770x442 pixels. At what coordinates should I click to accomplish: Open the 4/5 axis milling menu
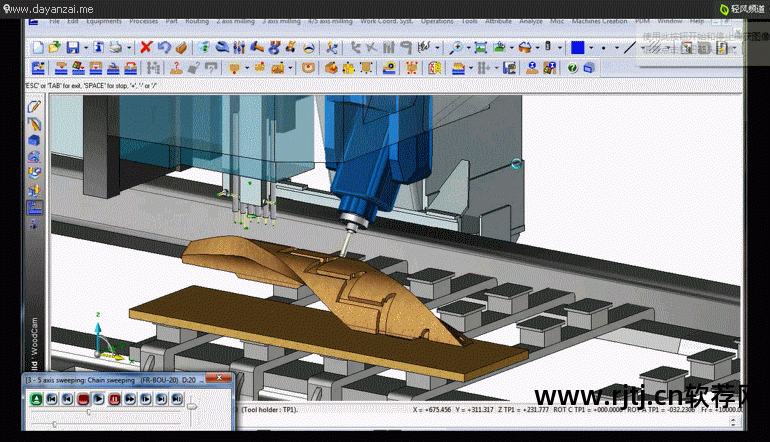coord(330,21)
